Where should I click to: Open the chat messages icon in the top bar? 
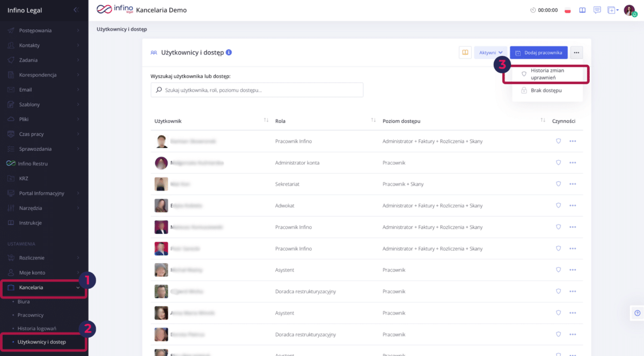coord(597,10)
